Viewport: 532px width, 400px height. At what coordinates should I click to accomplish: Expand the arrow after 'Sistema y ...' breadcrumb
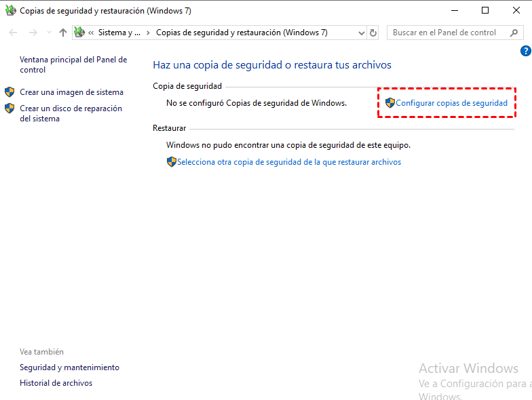tap(148, 33)
